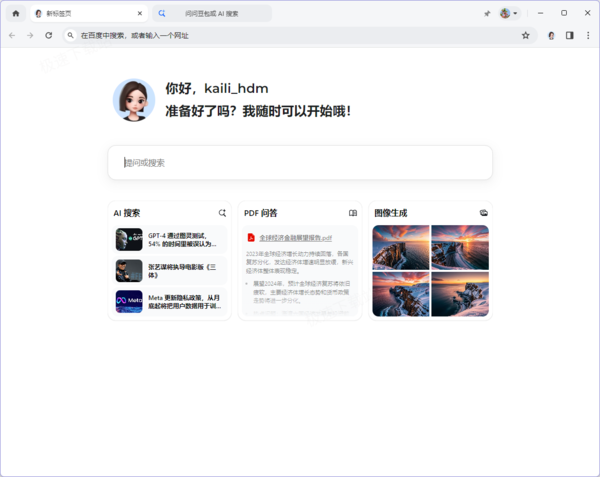Click the 提问或搜索 input box
Screen dimensions: 600x477
coord(300,163)
